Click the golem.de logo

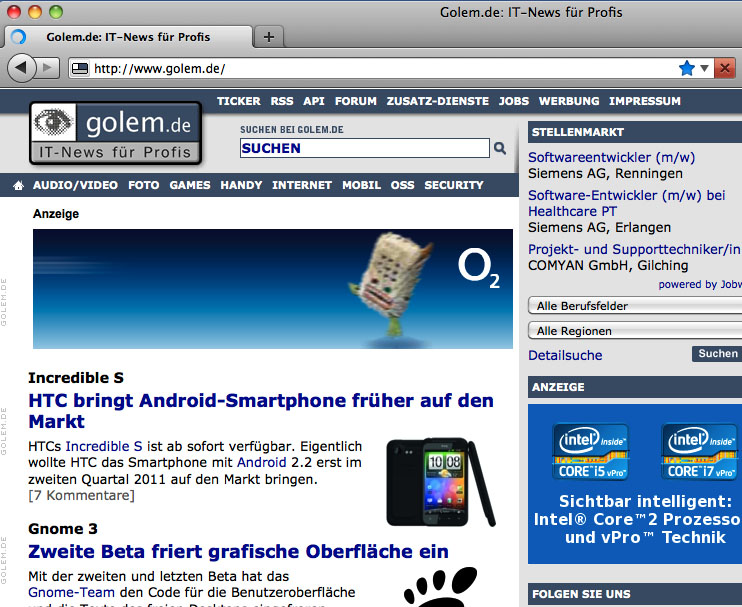pos(115,133)
